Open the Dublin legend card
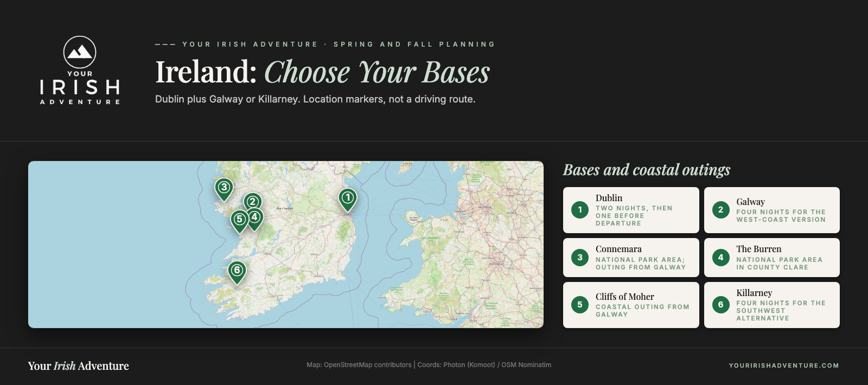This screenshot has height=385, width=868. tap(631, 210)
